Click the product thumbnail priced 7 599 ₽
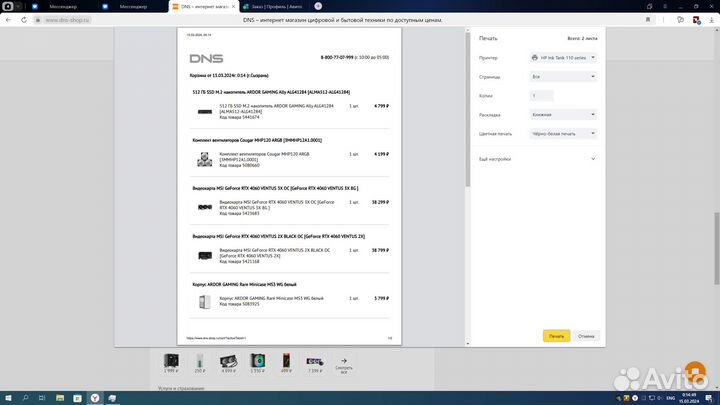This screenshot has height=405, width=720. pyautogui.click(x=315, y=362)
